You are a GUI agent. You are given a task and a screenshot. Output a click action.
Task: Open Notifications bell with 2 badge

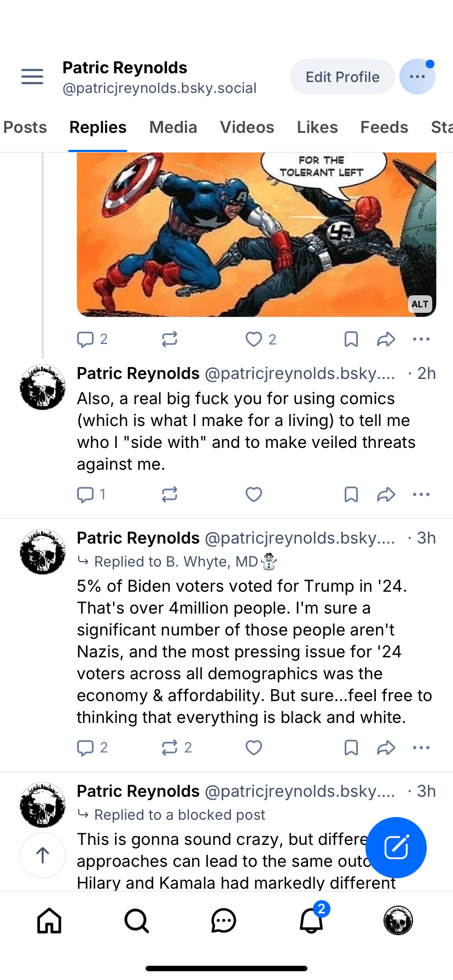point(311,920)
